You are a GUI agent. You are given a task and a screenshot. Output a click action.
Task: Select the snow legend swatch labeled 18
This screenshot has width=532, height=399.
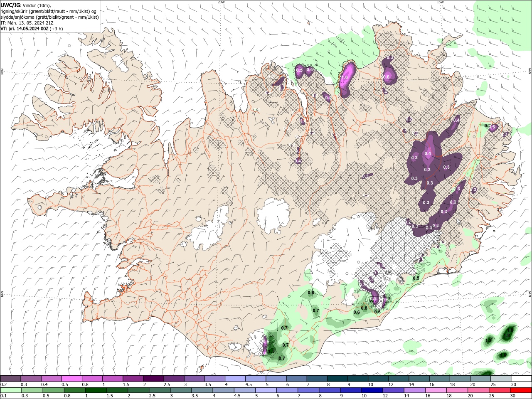pyautogui.click(x=460, y=379)
